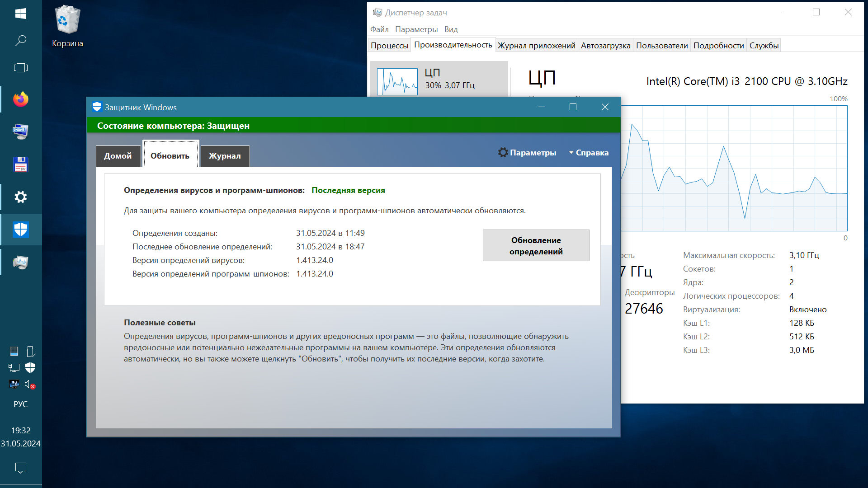
Task: Open the Журнал tab in Defender
Action: 225,156
